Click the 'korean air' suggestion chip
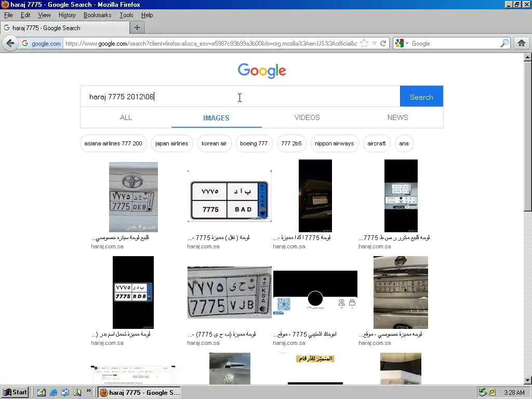The width and height of the screenshot is (532, 399). pos(214,143)
